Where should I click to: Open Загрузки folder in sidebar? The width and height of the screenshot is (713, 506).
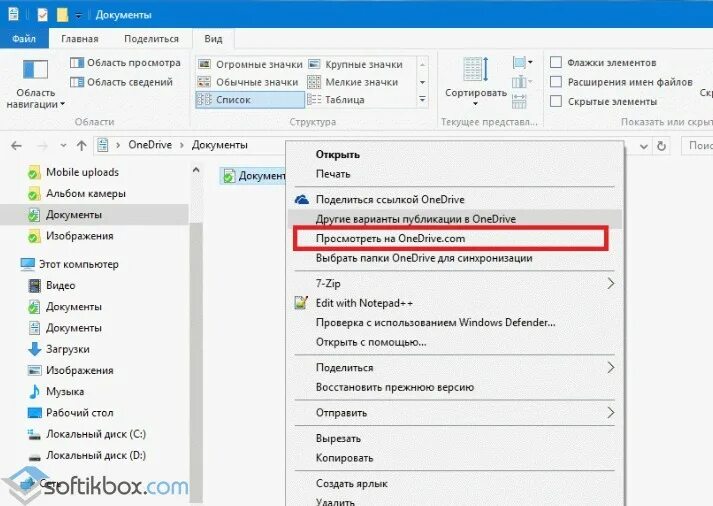59,349
